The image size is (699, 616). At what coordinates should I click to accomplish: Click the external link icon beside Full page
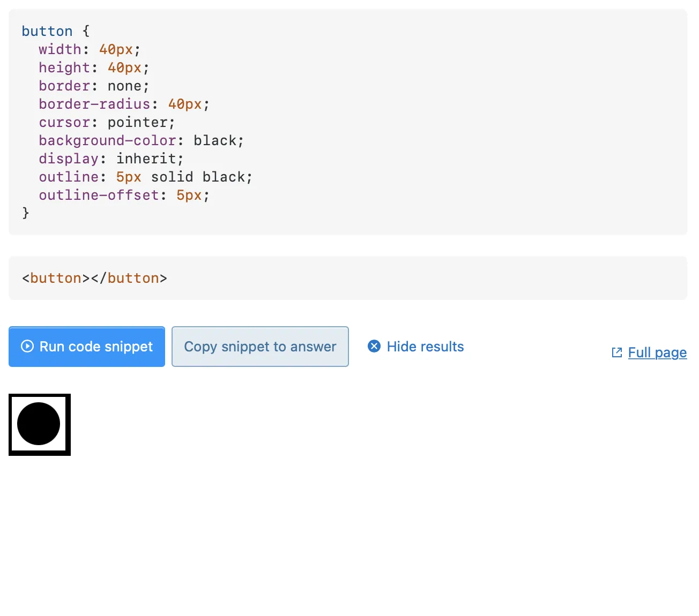pyautogui.click(x=617, y=352)
